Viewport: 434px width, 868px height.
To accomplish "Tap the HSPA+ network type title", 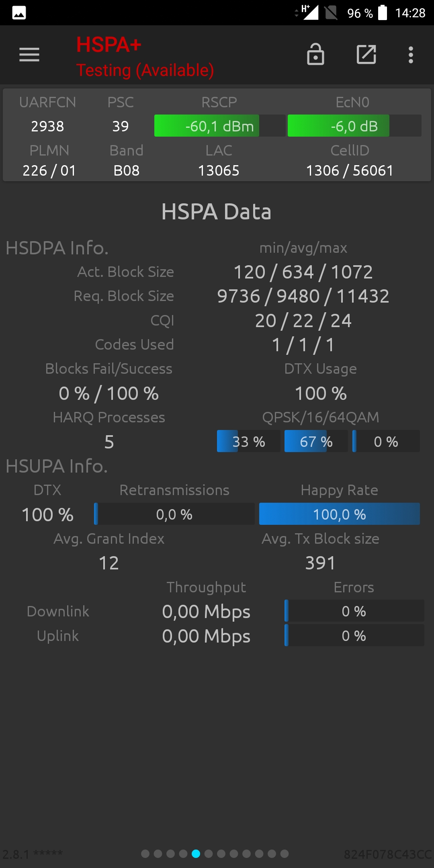I will pyautogui.click(x=109, y=45).
